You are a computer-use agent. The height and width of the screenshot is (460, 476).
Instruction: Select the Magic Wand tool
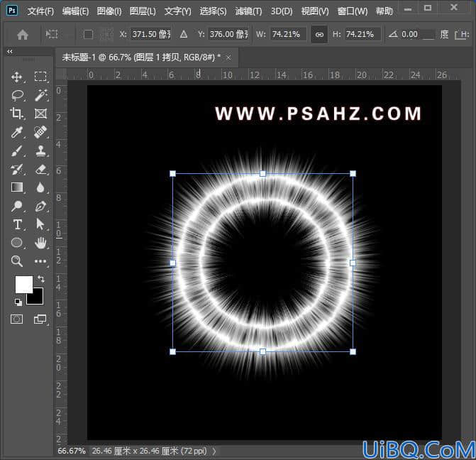click(x=40, y=95)
